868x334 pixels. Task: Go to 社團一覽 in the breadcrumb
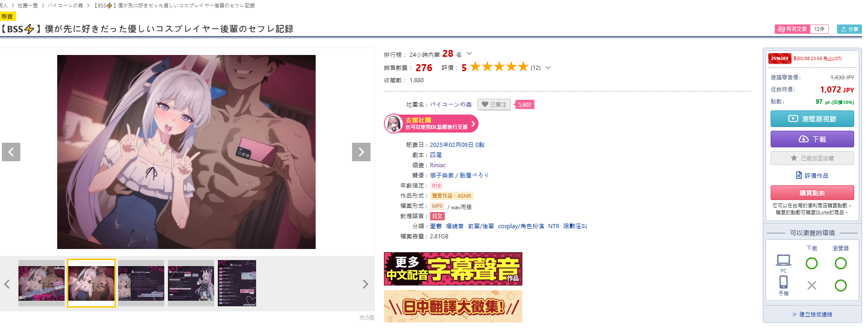pyautogui.click(x=28, y=6)
